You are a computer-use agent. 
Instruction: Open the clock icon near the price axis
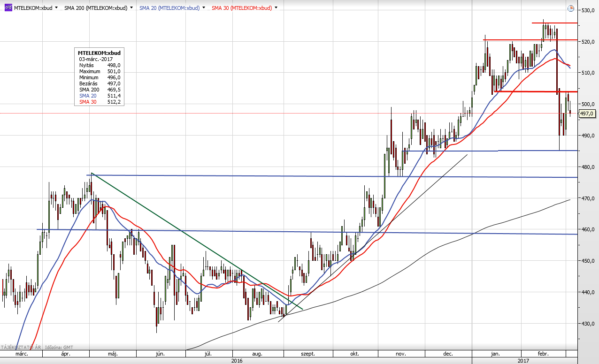click(x=571, y=8)
